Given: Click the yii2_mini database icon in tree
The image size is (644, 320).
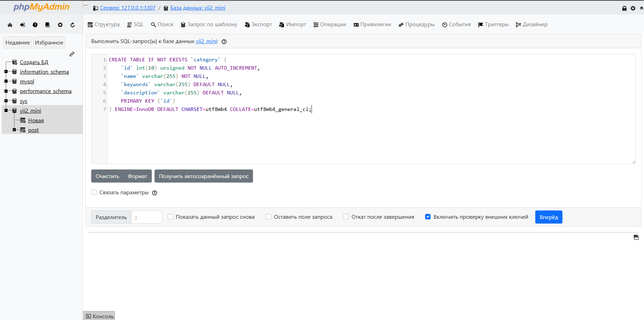Looking at the screenshot, I should [x=14, y=111].
